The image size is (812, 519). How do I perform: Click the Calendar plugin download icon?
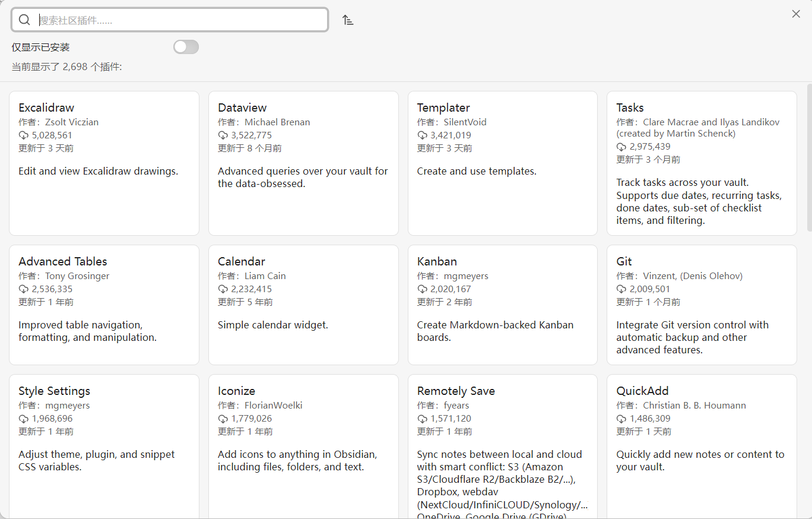point(223,289)
